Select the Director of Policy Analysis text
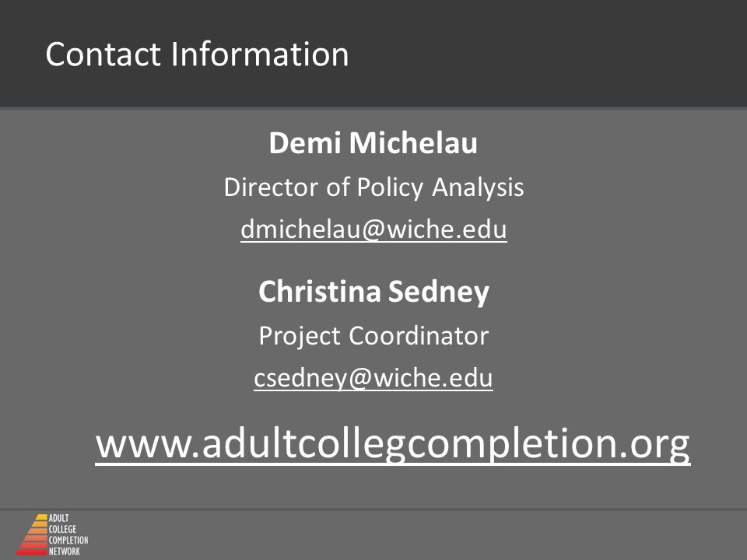Image resolution: width=747 pixels, height=560 pixels. (x=374, y=187)
